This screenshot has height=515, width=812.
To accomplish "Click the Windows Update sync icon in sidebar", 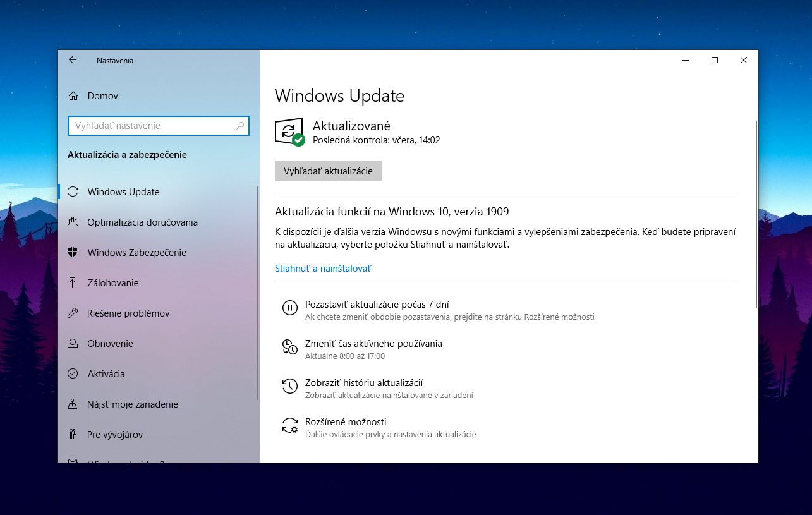I will [x=73, y=191].
